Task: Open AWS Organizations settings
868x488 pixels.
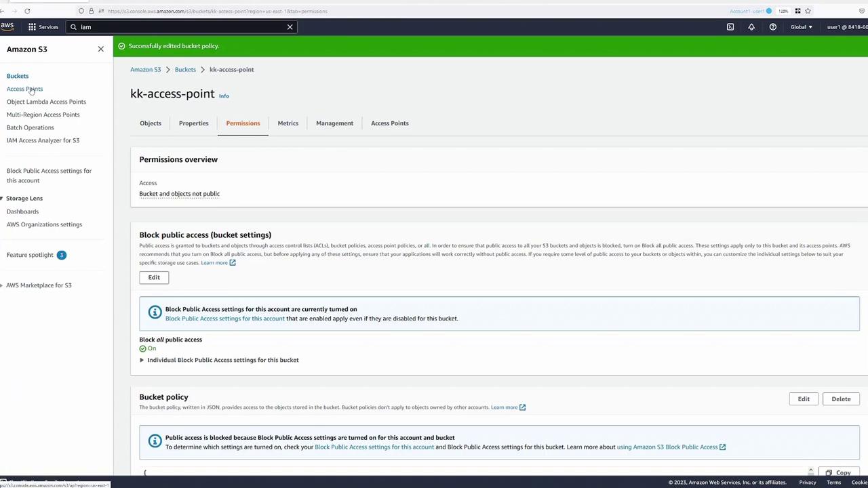Action: coord(44,224)
